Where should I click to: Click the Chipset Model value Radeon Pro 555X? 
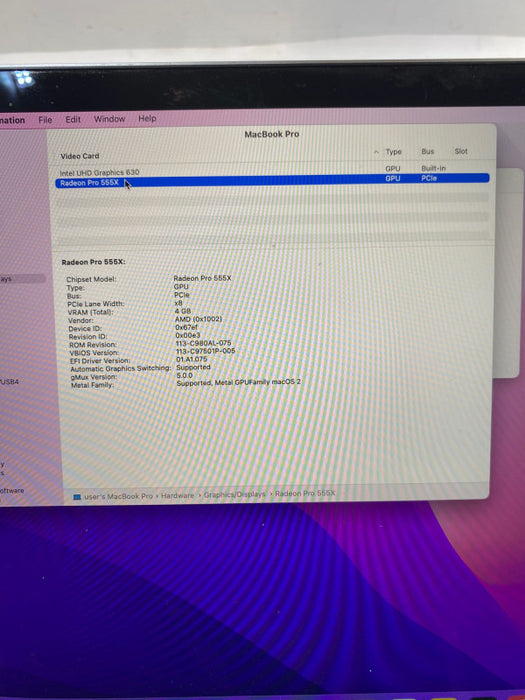point(202,278)
